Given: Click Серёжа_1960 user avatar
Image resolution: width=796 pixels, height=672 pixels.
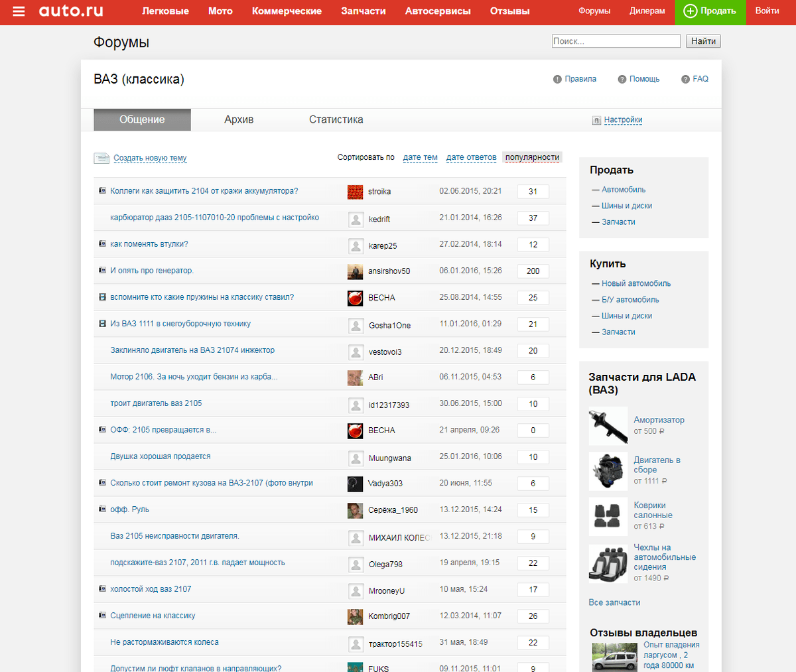Looking at the screenshot, I should pyautogui.click(x=355, y=510).
